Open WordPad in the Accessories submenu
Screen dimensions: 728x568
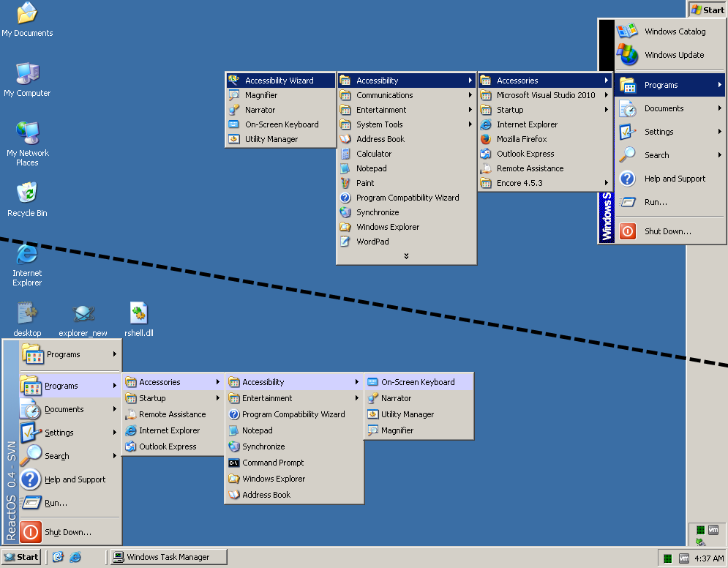click(406, 242)
